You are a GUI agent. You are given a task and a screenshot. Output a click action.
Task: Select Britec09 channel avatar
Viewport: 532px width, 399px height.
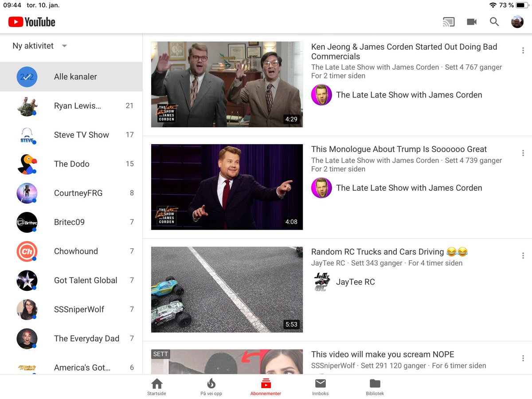click(x=27, y=222)
